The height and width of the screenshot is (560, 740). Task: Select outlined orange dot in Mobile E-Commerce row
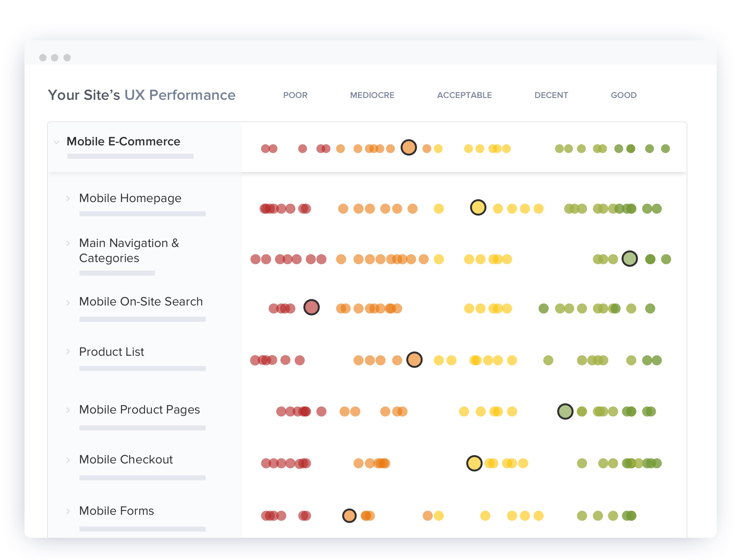(x=408, y=148)
